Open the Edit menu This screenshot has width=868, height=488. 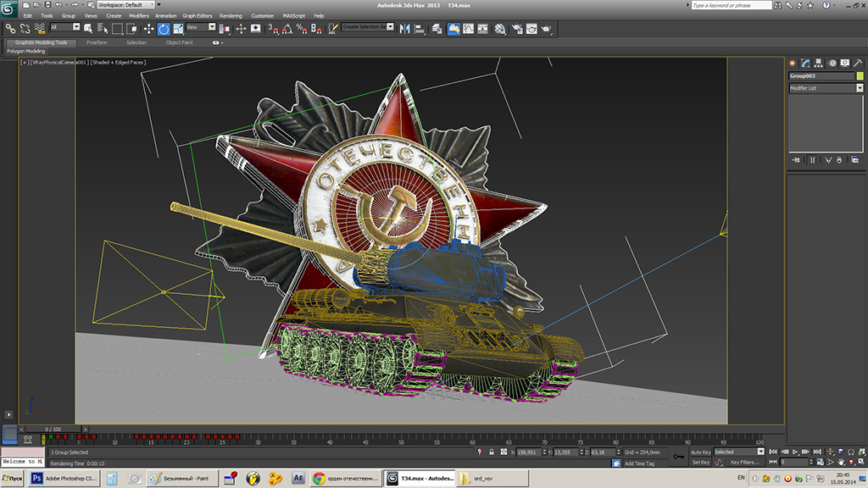pyautogui.click(x=28, y=16)
